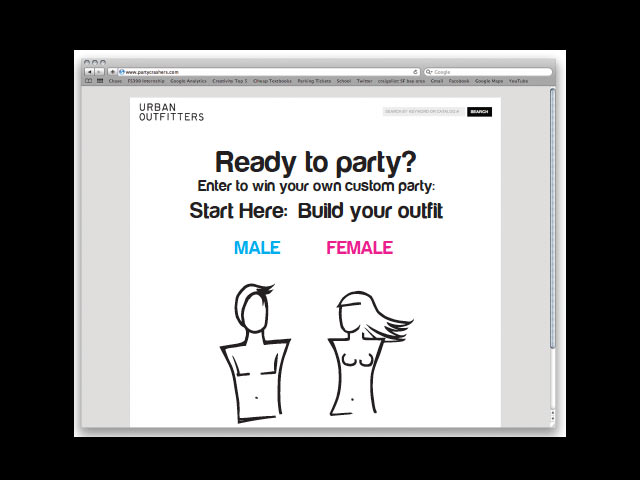Choose the blue MALE option
Image resolution: width=640 pixels, height=480 pixels.
[x=257, y=248]
